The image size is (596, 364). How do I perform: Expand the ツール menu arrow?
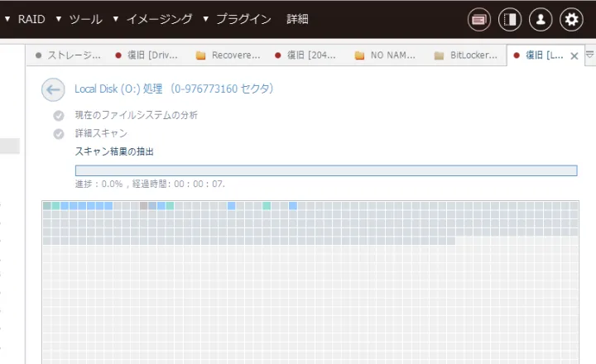click(x=59, y=19)
